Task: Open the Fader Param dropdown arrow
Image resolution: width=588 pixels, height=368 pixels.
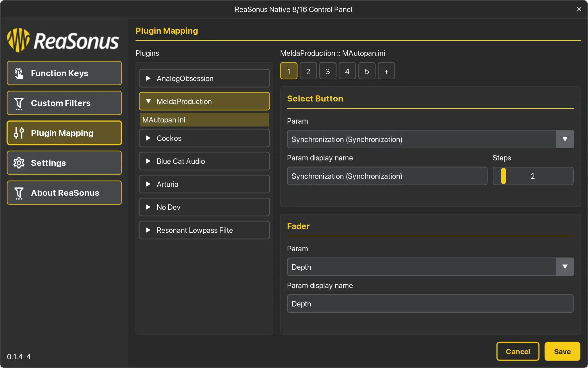Action: [564, 267]
